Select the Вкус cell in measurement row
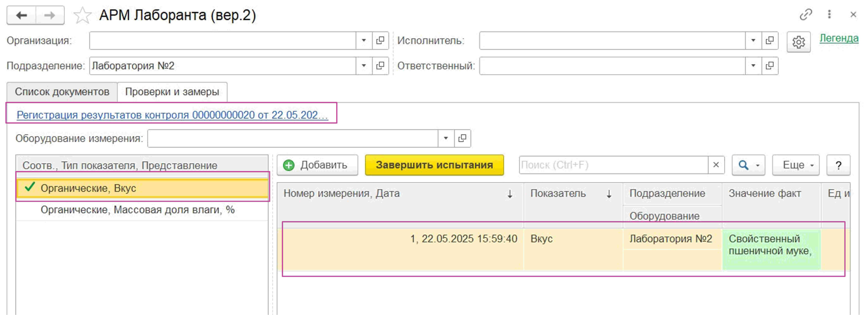The width and height of the screenshot is (868, 315). [x=573, y=249]
